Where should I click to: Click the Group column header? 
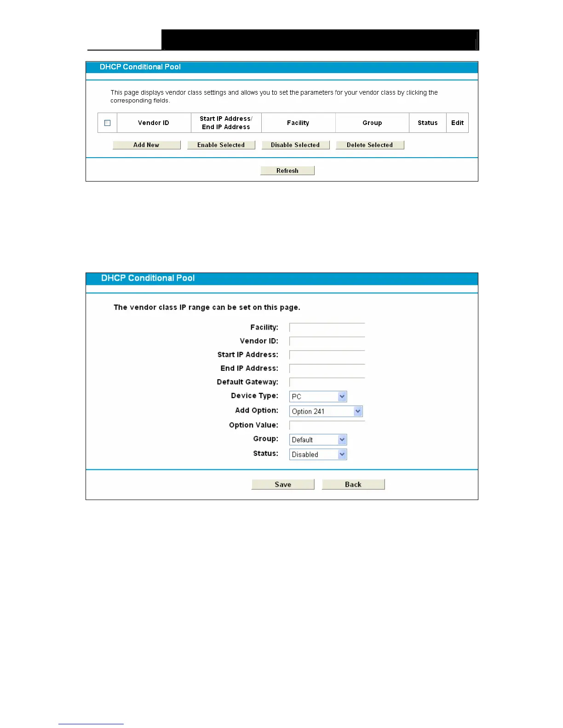coord(372,123)
